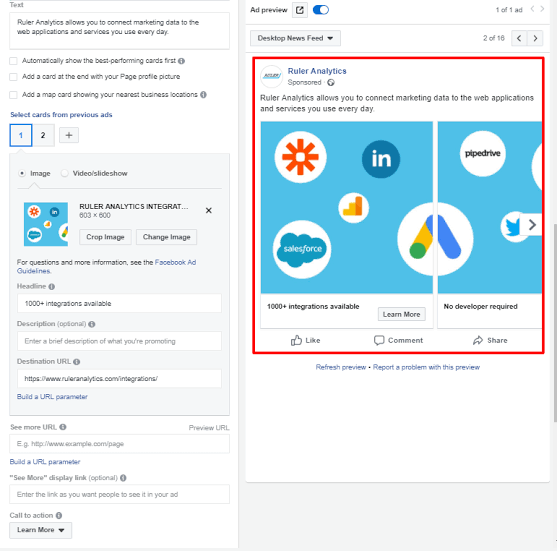557x551 pixels.
Task: Advance the preview carousel with the right chevron
Action: pos(531,225)
